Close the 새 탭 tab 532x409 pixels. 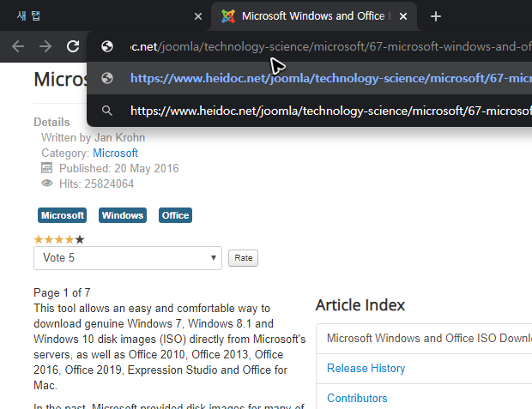coord(198,16)
